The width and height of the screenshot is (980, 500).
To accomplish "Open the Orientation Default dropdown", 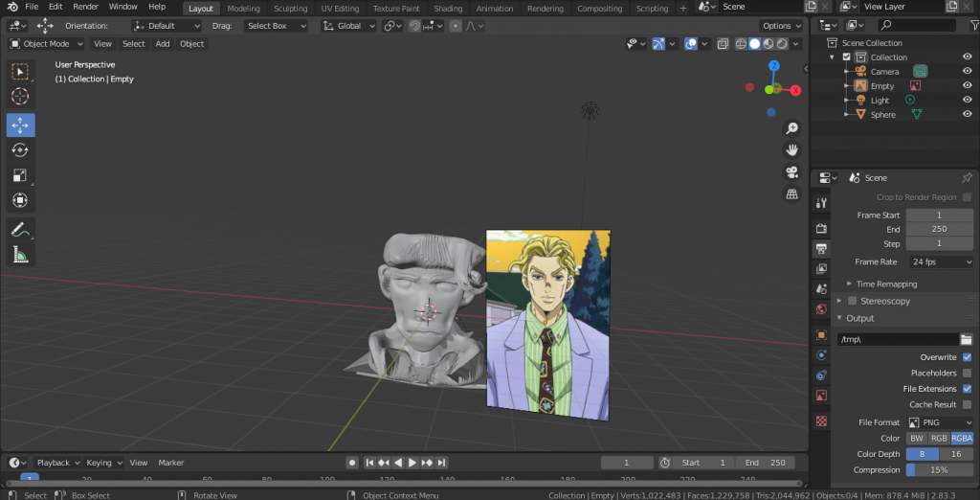I will click(x=167, y=26).
